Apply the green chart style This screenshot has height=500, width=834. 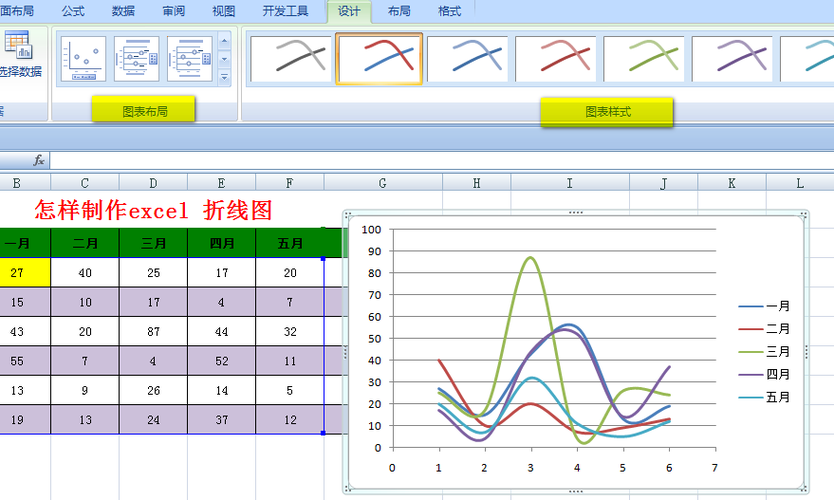[x=644, y=59]
